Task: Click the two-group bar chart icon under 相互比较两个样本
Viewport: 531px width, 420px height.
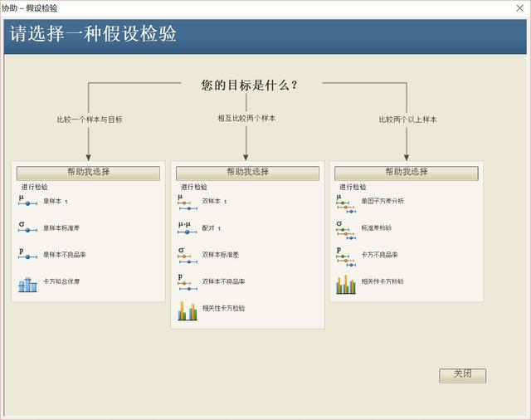Action: coord(188,311)
